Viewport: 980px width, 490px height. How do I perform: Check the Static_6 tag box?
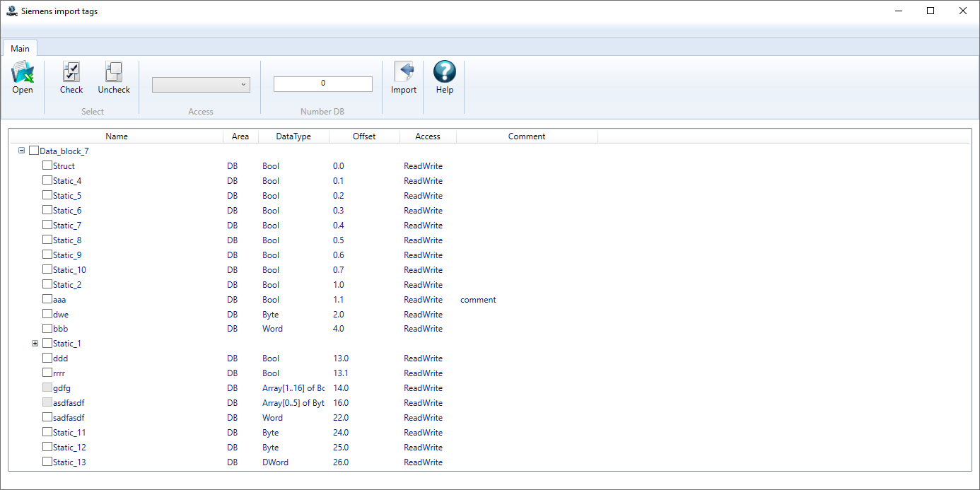47,210
